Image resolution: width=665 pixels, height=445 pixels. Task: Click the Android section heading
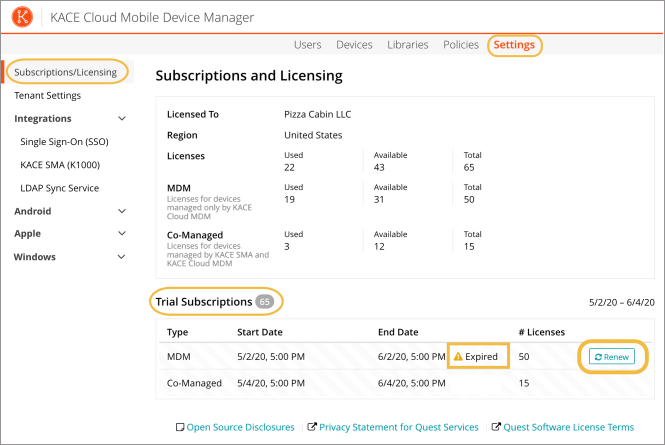coord(33,211)
